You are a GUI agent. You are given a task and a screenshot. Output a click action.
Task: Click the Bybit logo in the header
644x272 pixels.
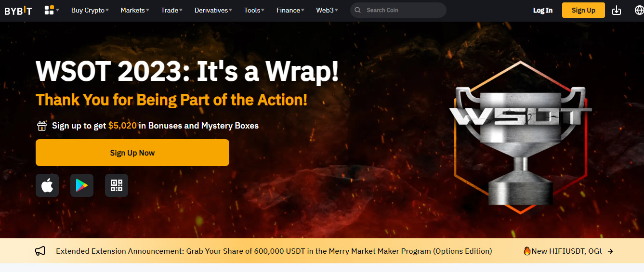(18, 10)
